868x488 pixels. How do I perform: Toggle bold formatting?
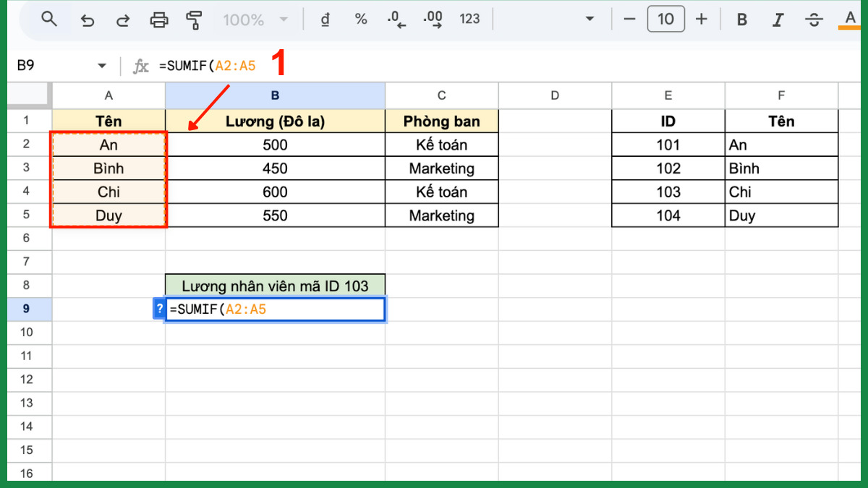point(741,20)
